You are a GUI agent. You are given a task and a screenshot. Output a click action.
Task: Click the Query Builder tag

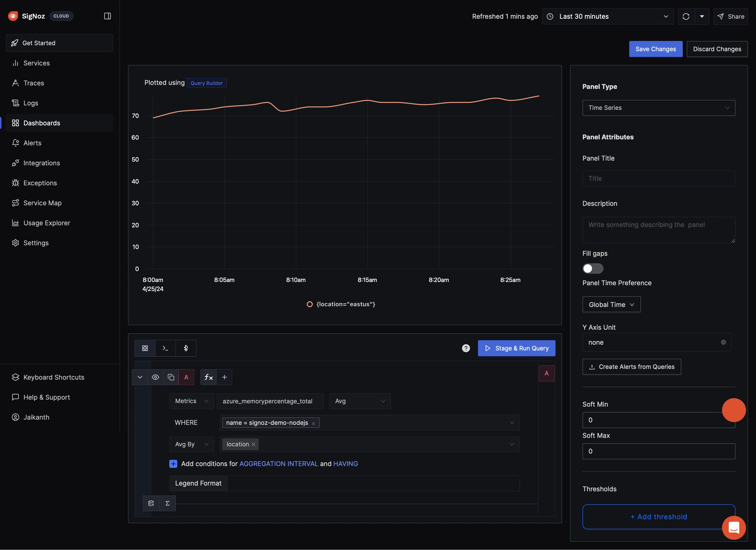point(207,83)
